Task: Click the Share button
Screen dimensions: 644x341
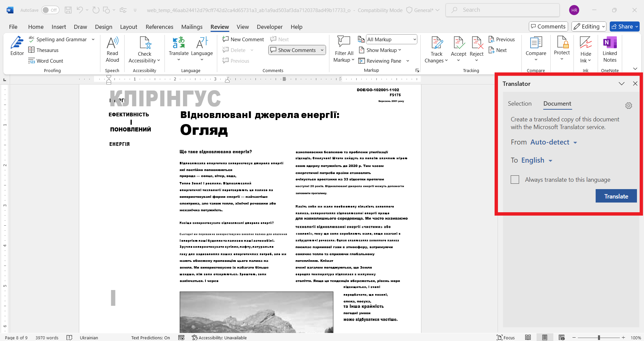Action: 625,26
